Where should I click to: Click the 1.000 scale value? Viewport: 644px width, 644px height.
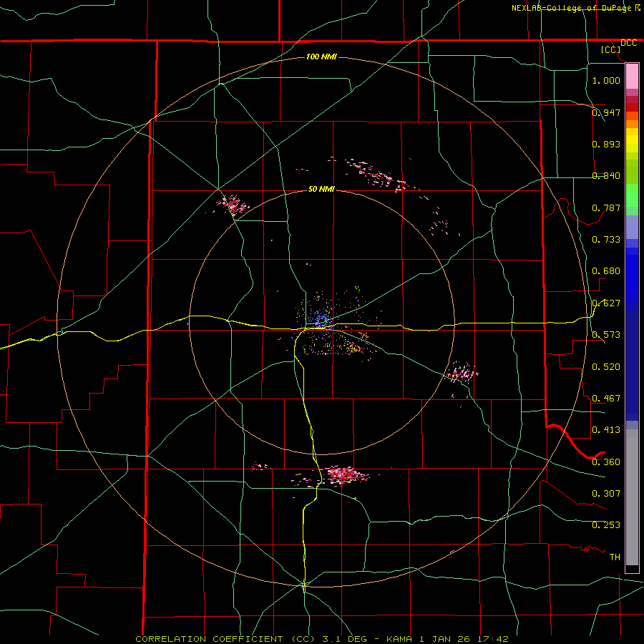606,80
